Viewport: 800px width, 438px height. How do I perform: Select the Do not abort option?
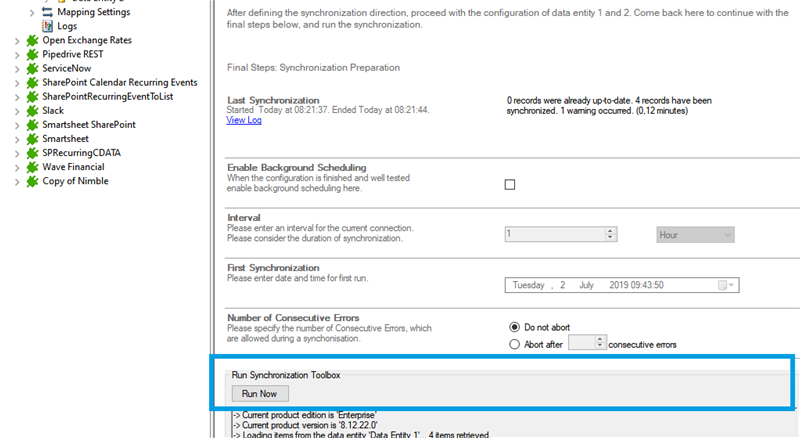pos(515,327)
